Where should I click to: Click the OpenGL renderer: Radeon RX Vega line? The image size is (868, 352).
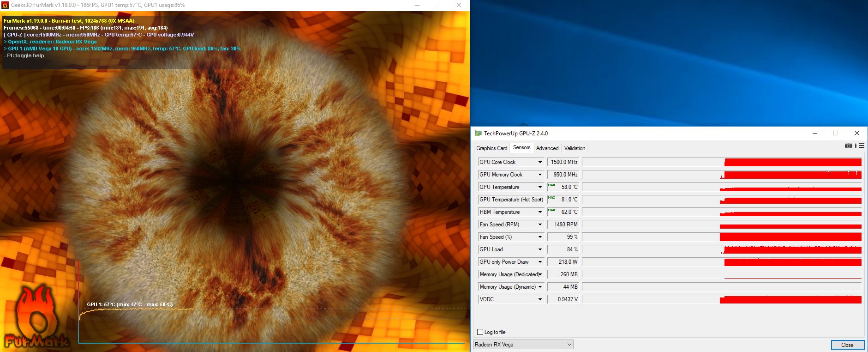click(x=50, y=42)
